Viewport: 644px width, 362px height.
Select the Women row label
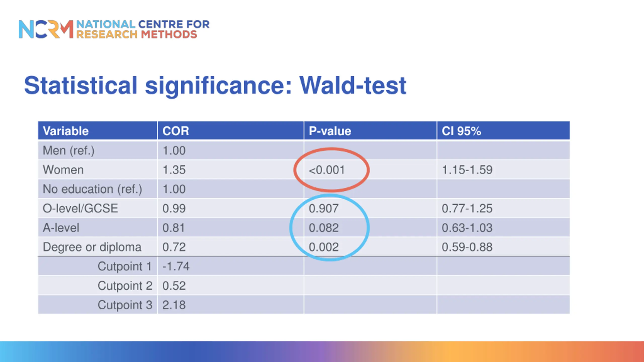[x=63, y=170]
